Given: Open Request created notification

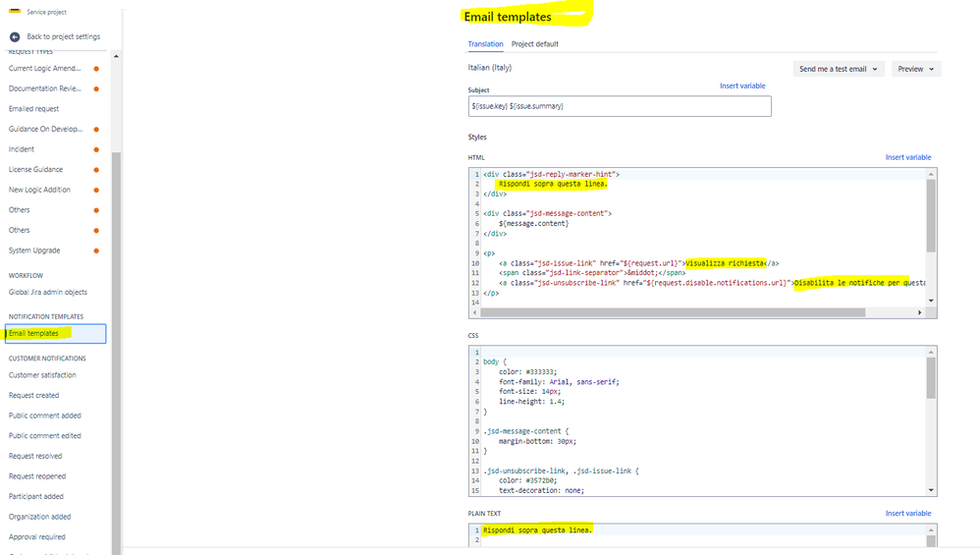Looking at the screenshot, I should (x=33, y=395).
